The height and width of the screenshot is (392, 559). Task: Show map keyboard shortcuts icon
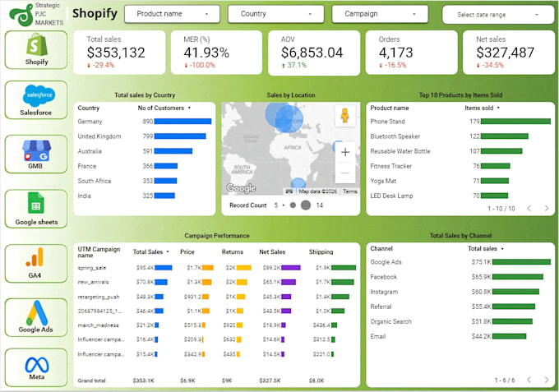(289, 191)
